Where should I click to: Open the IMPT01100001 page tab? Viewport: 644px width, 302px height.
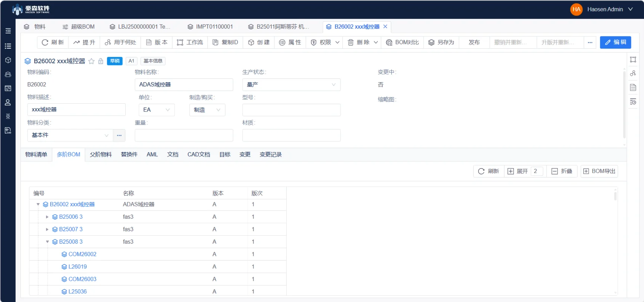(x=210, y=27)
